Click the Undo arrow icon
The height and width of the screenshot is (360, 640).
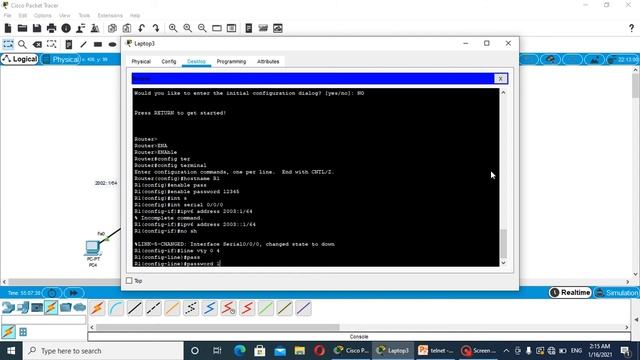coord(141,28)
